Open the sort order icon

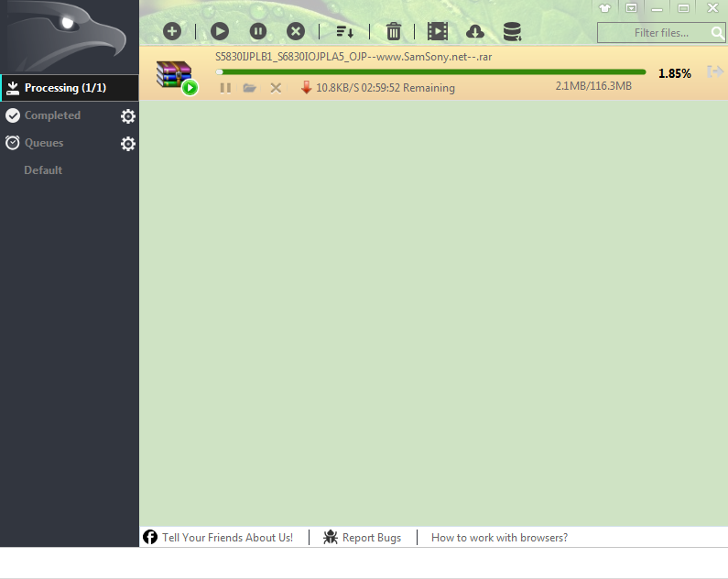345,32
